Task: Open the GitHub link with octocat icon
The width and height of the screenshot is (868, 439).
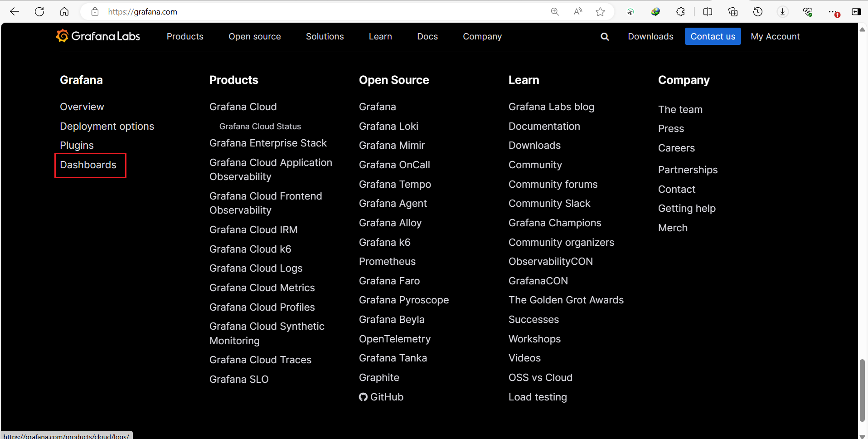Action: click(381, 397)
